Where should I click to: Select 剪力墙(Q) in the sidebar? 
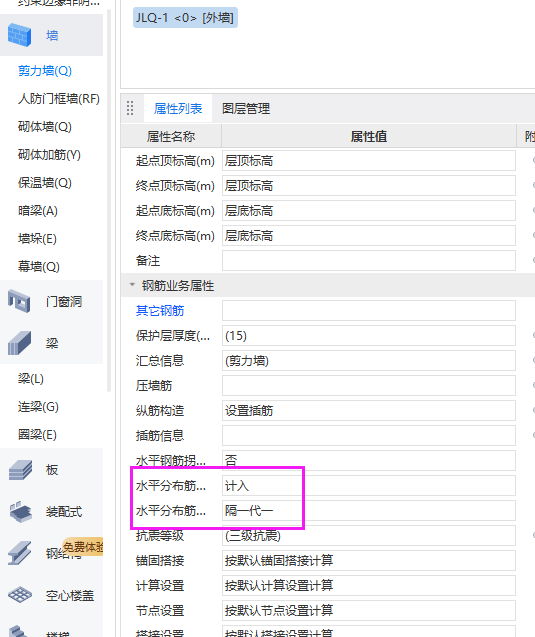click(x=45, y=71)
